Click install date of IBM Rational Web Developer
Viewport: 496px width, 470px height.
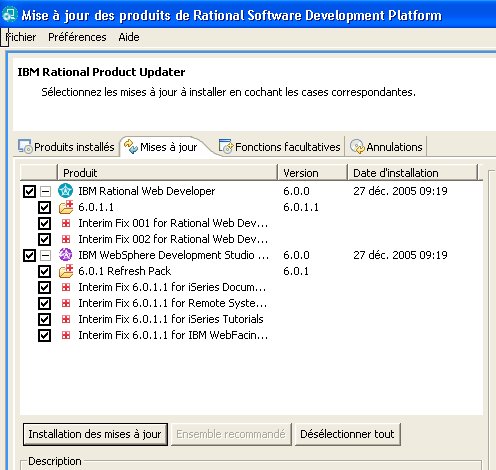pos(400,191)
